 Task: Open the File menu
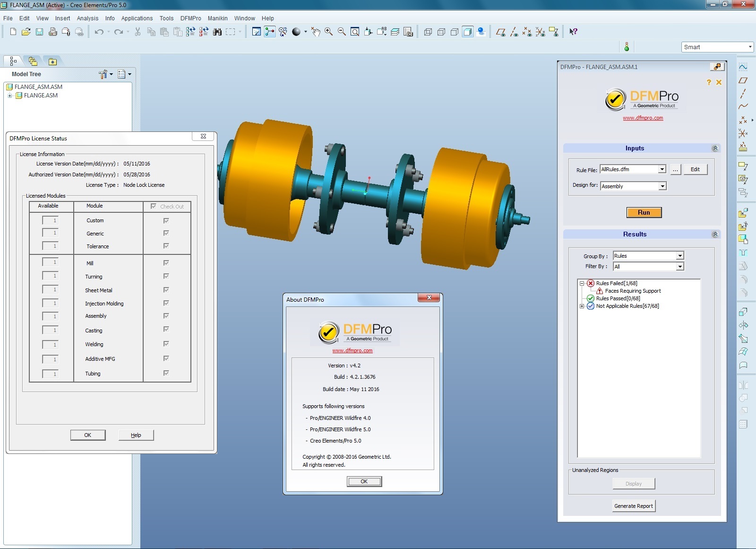pyautogui.click(x=8, y=18)
